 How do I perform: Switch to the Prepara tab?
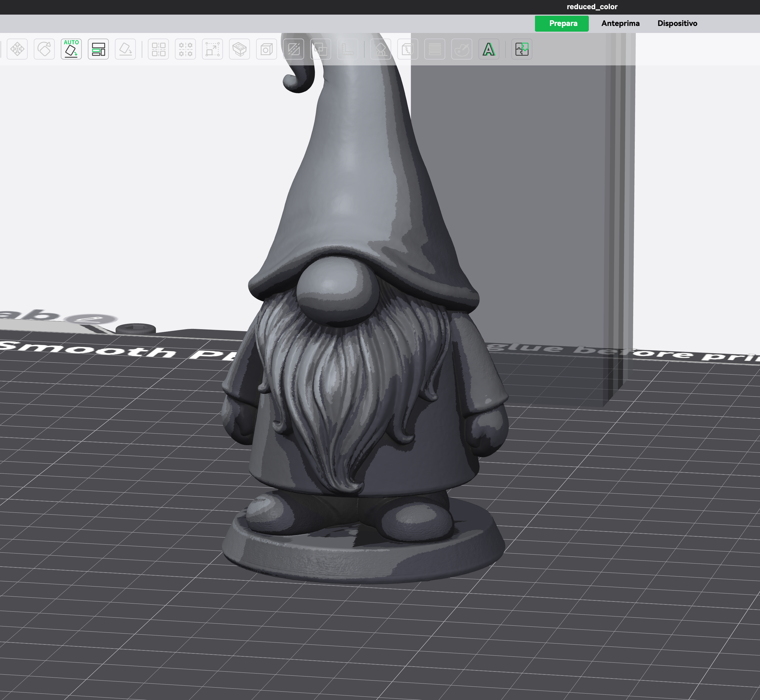point(562,24)
